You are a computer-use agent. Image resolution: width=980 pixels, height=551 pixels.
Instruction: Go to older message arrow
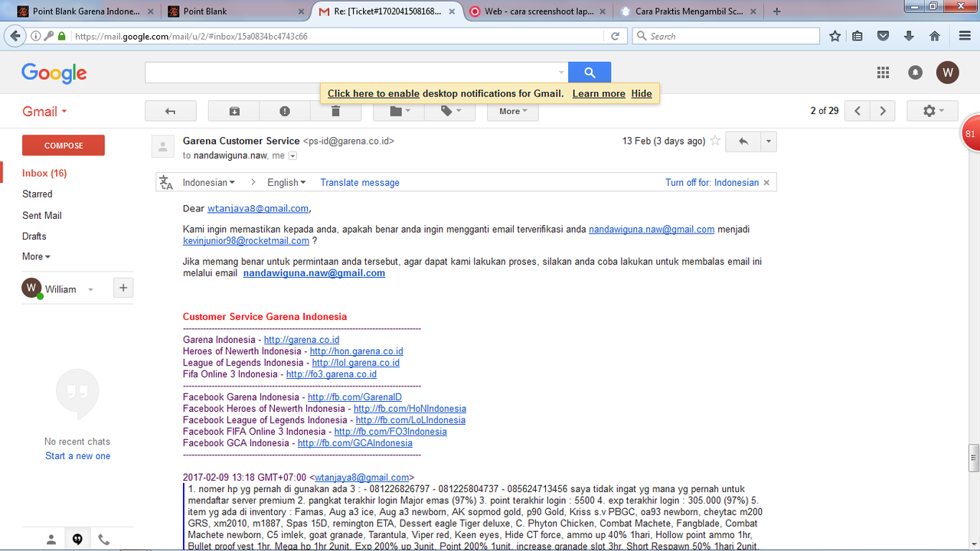883,111
